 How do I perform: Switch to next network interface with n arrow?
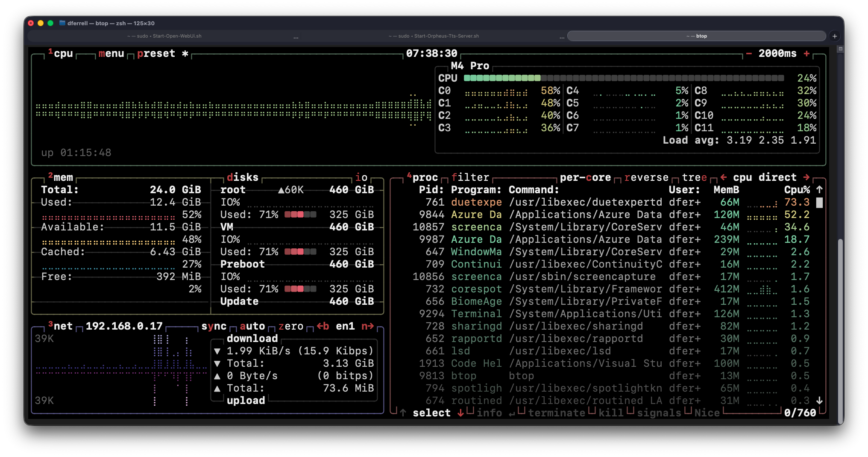point(367,326)
